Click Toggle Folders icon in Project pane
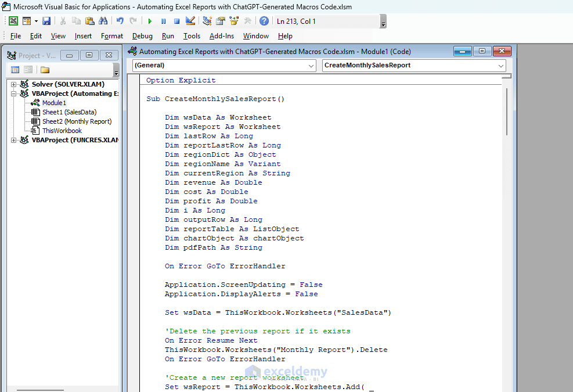The image size is (573, 392). point(45,70)
